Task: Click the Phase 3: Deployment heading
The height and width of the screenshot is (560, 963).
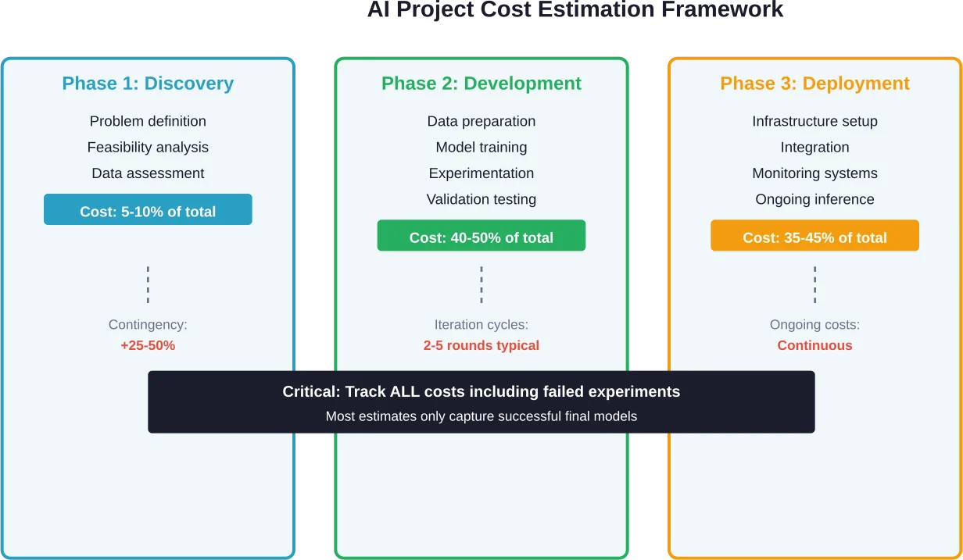Action: click(814, 84)
